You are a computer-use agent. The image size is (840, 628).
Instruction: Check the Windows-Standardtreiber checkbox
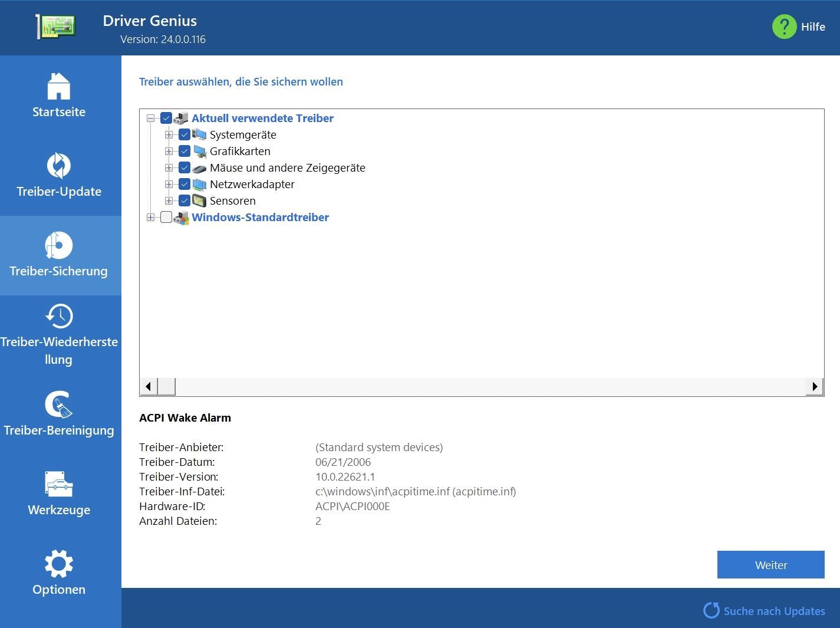[x=166, y=218]
